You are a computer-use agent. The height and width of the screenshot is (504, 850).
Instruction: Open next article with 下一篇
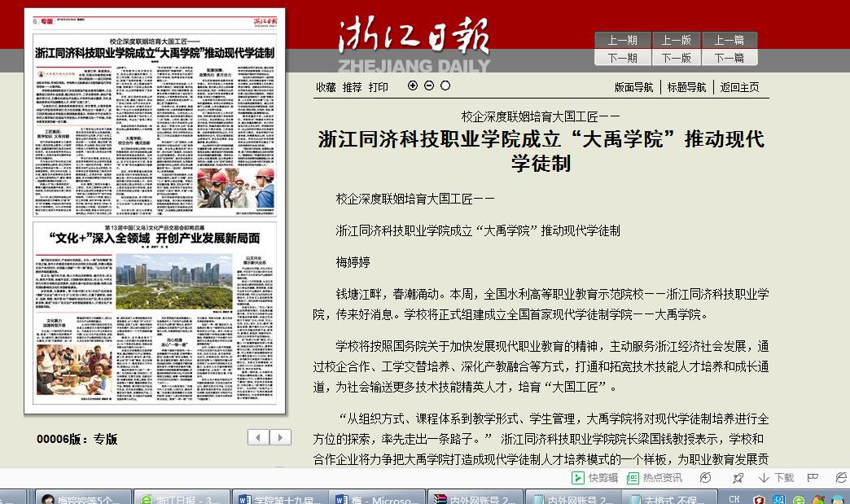(730, 58)
